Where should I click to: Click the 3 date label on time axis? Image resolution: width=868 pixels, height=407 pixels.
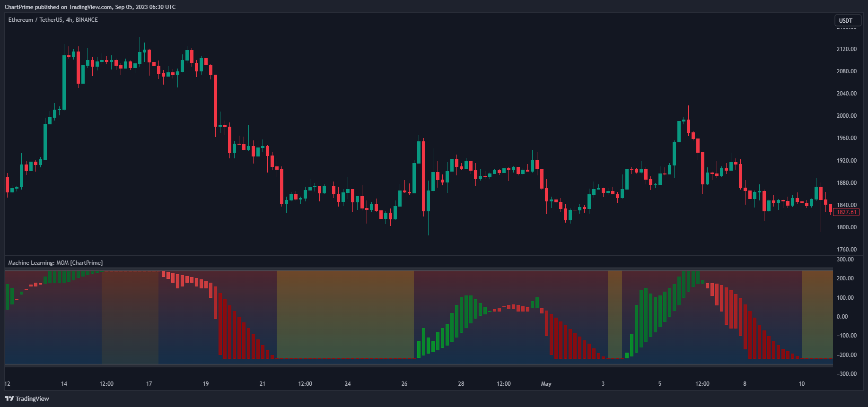[603, 384]
